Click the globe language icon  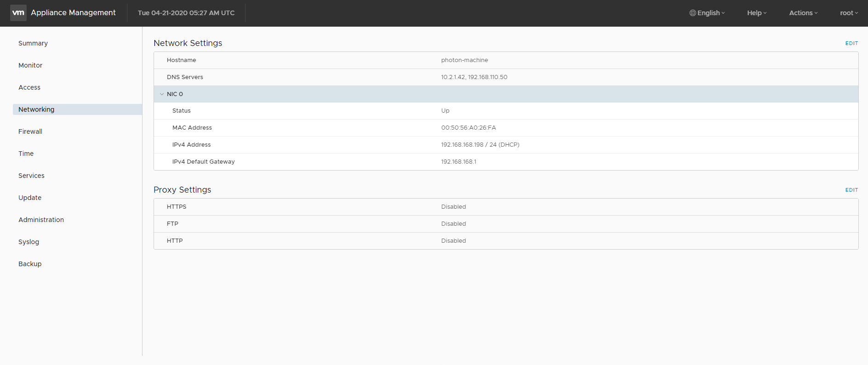pyautogui.click(x=693, y=13)
